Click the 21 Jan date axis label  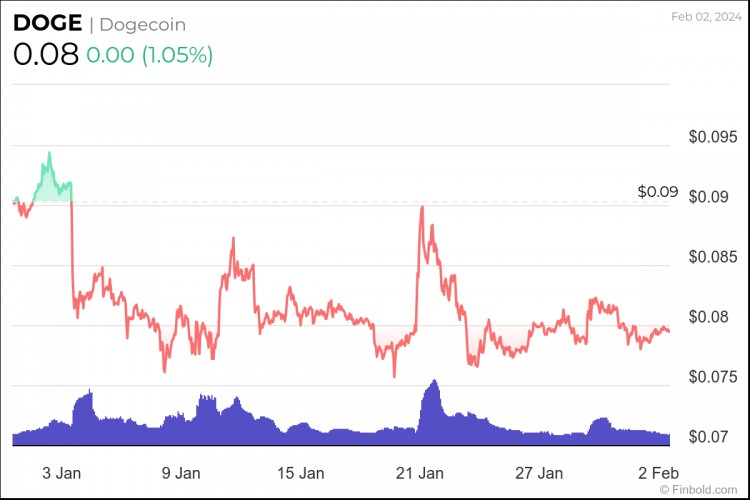coord(419,473)
